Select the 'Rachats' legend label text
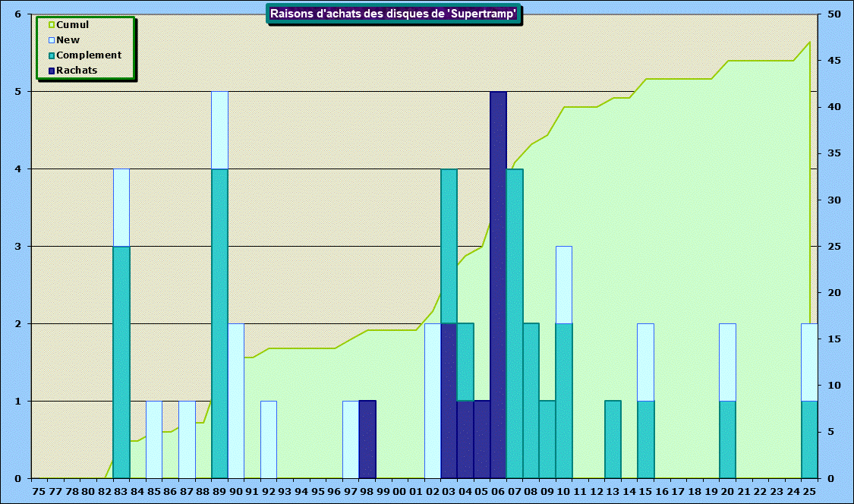 tap(77, 71)
